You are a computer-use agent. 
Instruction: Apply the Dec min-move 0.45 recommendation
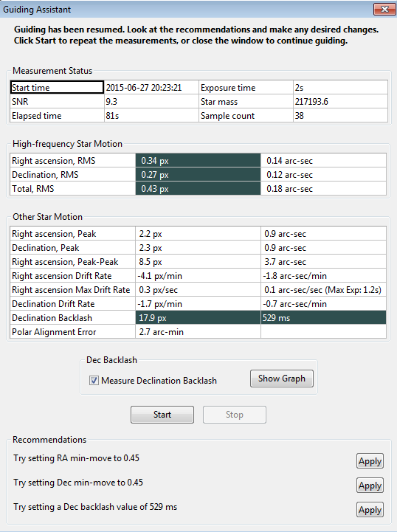[x=370, y=486]
